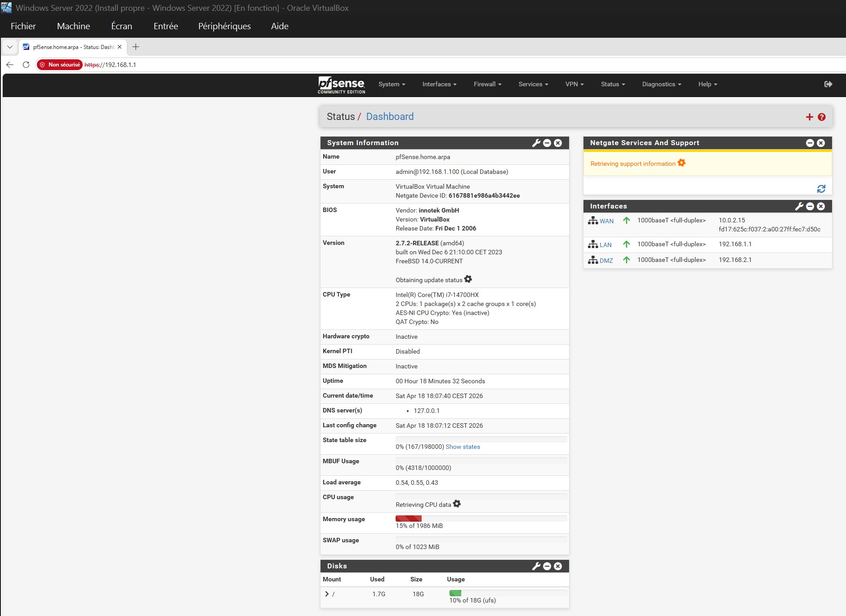The image size is (846, 616).
Task: Open the Disks widget settings wrench
Action: pos(537,566)
